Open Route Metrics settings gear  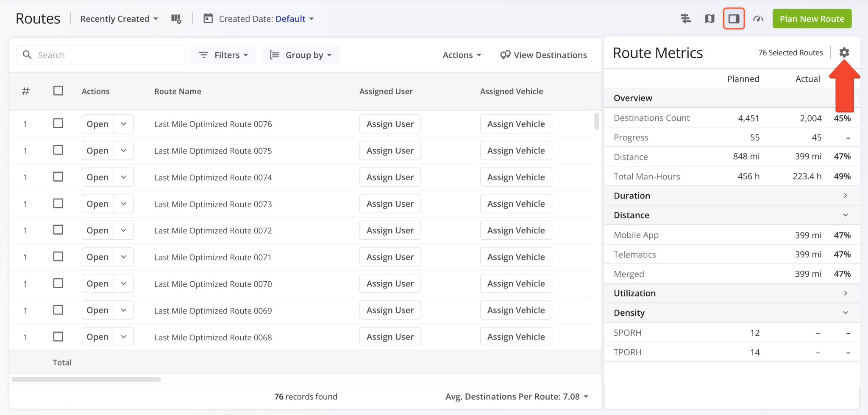[844, 52]
